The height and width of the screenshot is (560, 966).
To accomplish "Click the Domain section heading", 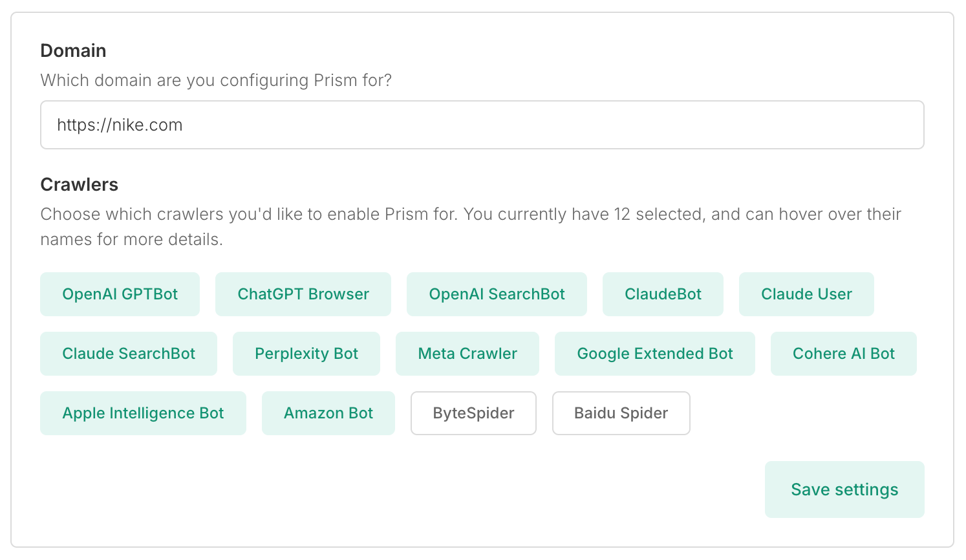I will [73, 51].
